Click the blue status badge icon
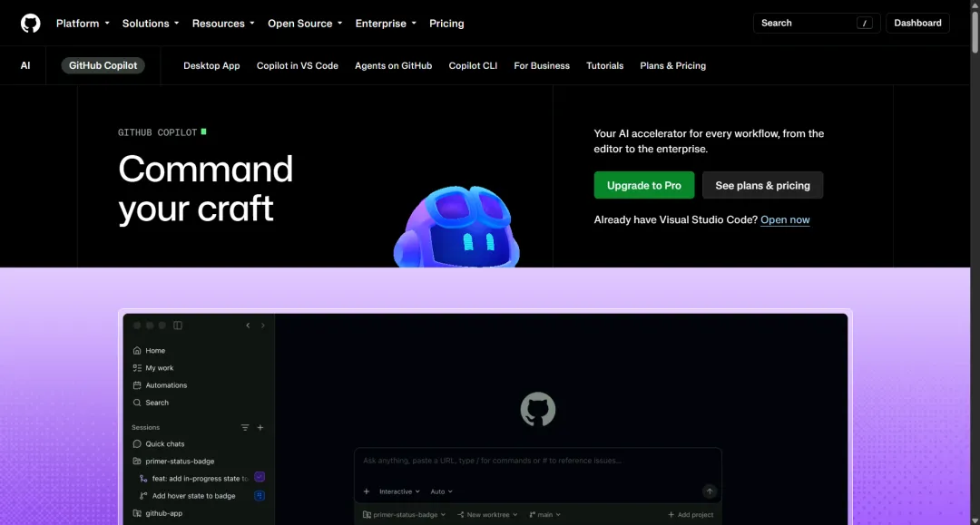The image size is (980, 525). tap(260, 496)
